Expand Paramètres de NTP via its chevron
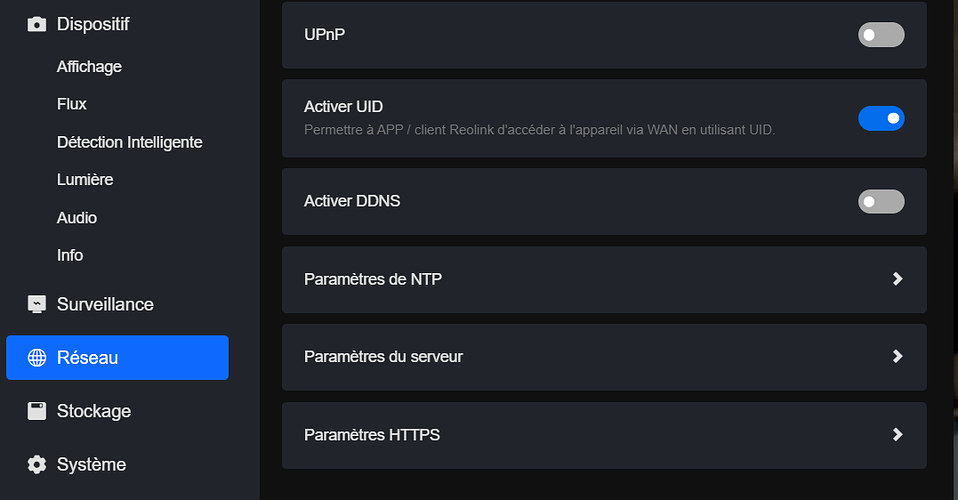 click(898, 279)
